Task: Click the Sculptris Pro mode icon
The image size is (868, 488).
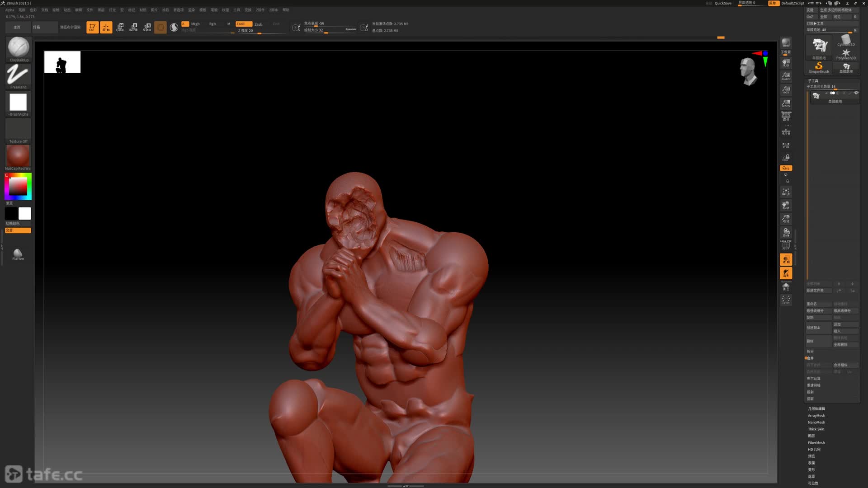Action: (x=174, y=27)
